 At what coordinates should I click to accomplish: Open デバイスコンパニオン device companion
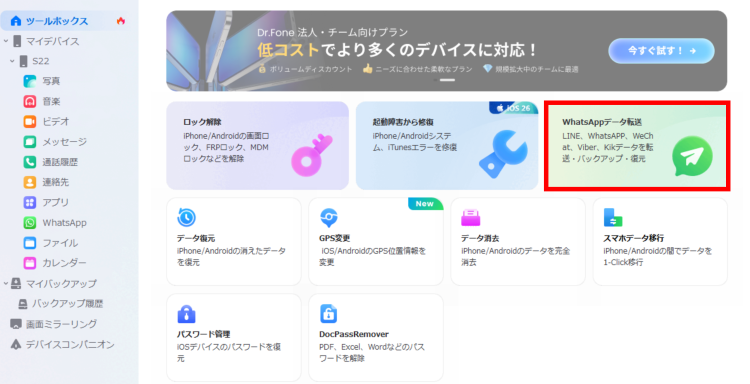70,345
